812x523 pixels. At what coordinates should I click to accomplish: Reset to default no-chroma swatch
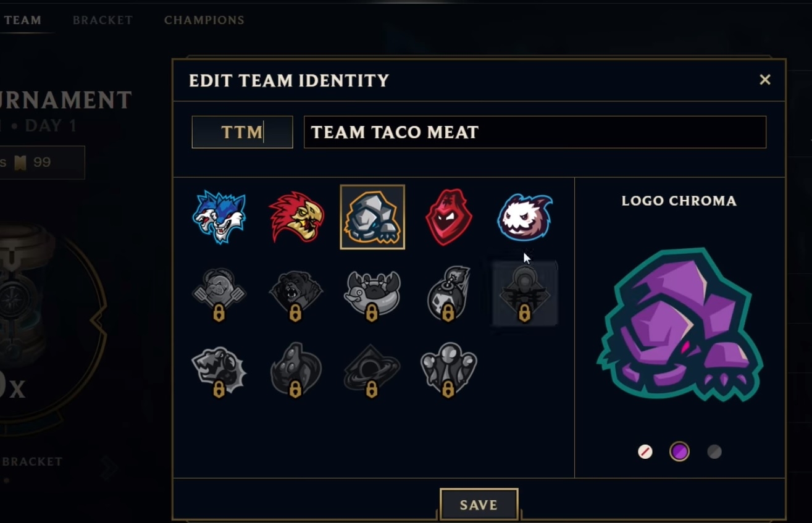coord(645,452)
